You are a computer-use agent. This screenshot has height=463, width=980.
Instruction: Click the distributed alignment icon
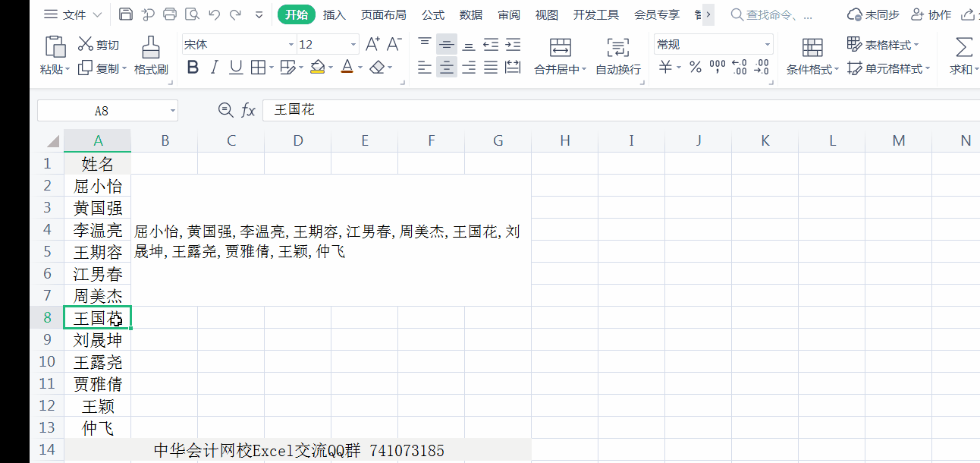click(x=513, y=68)
